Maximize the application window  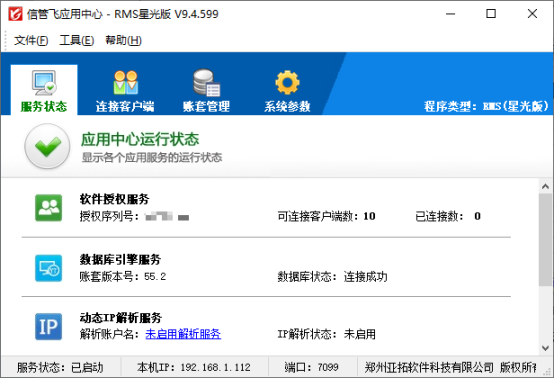tap(491, 14)
